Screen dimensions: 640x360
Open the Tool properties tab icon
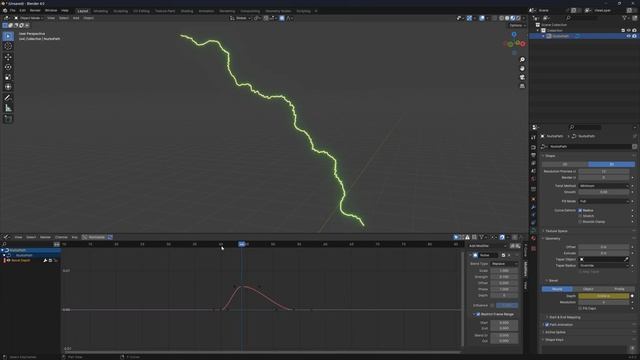pos(533,138)
